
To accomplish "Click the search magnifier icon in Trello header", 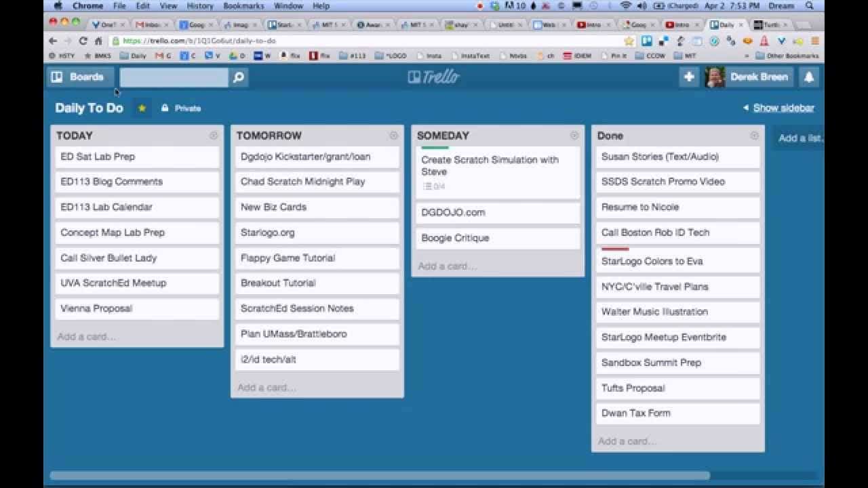I will click(x=239, y=77).
